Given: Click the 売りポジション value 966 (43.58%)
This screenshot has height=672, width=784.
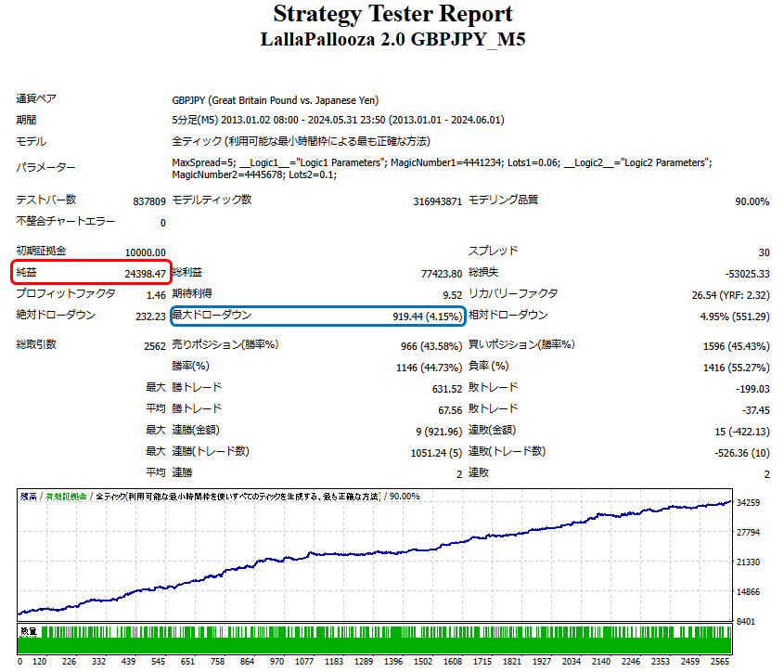Looking at the screenshot, I should (431, 346).
